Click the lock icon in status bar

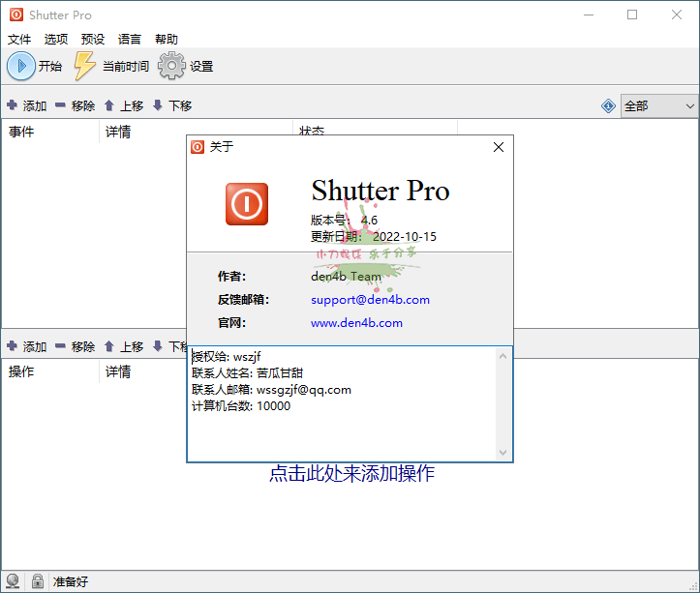point(37,581)
